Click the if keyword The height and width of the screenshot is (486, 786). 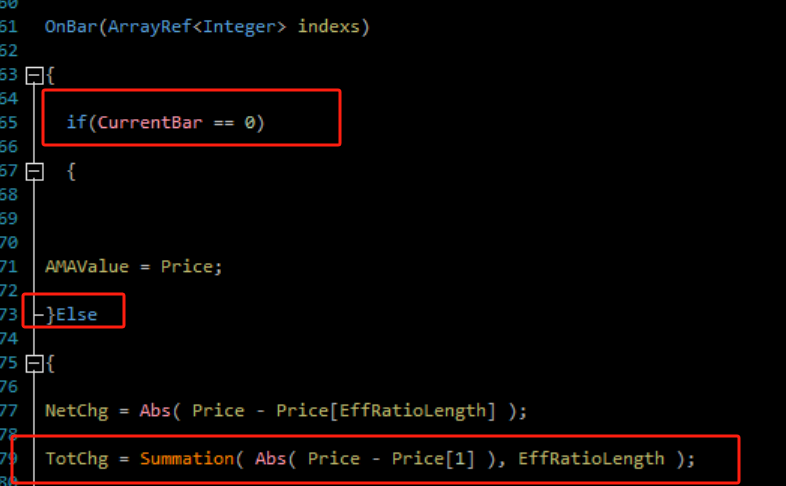76,123
